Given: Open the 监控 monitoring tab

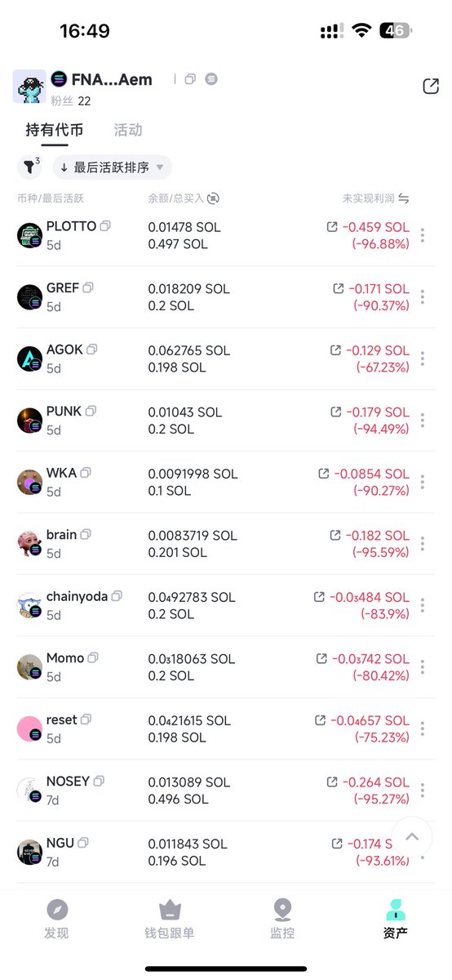Looking at the screenshot, I should (x=282, y=920).
